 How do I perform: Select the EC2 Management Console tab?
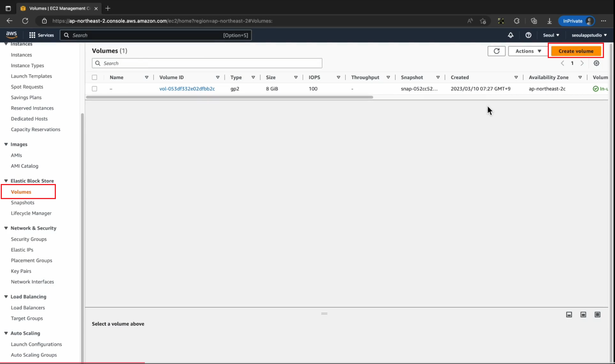[x=59, y=8]
